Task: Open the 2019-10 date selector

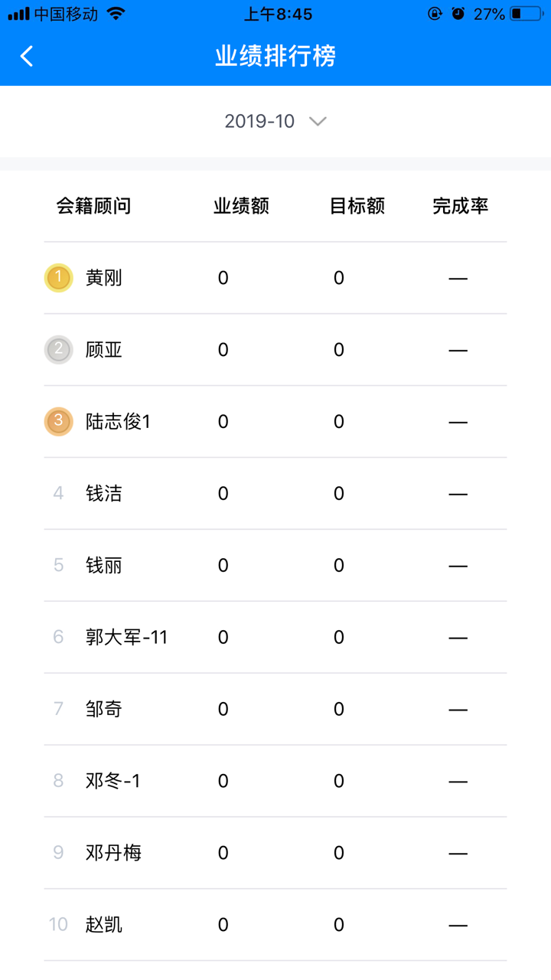Action: click(x=275, y=121)
